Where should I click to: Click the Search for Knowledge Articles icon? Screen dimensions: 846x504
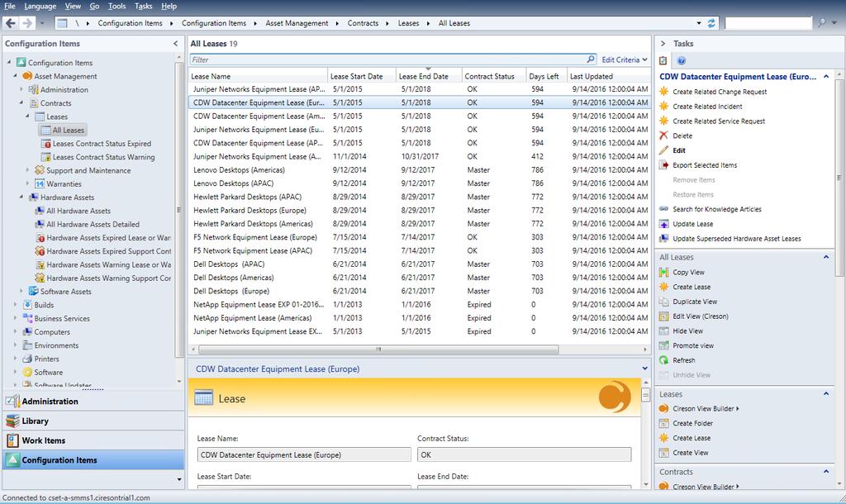coord(663,209)
